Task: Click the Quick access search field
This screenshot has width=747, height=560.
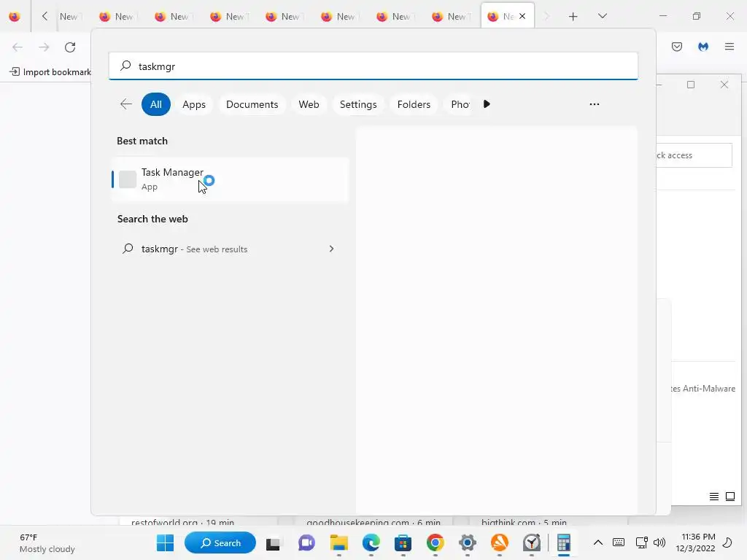Action: point(694,155)
